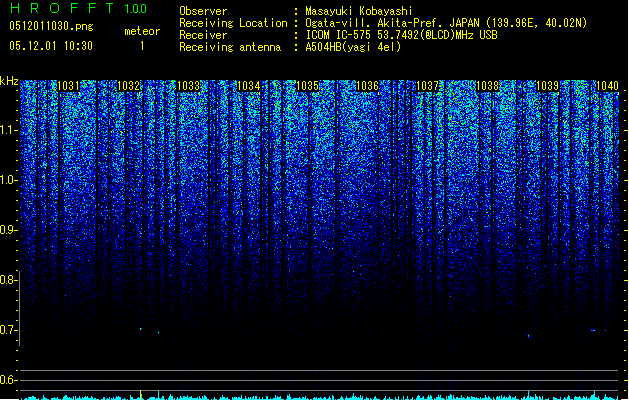Click the 1.1 frequency axis label
629x400 pixels.
(8, 130)
